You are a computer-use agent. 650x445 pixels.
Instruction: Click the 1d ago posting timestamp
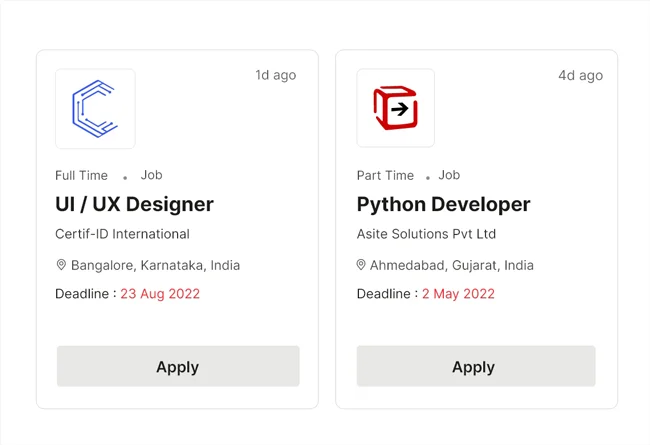(275, 75)
